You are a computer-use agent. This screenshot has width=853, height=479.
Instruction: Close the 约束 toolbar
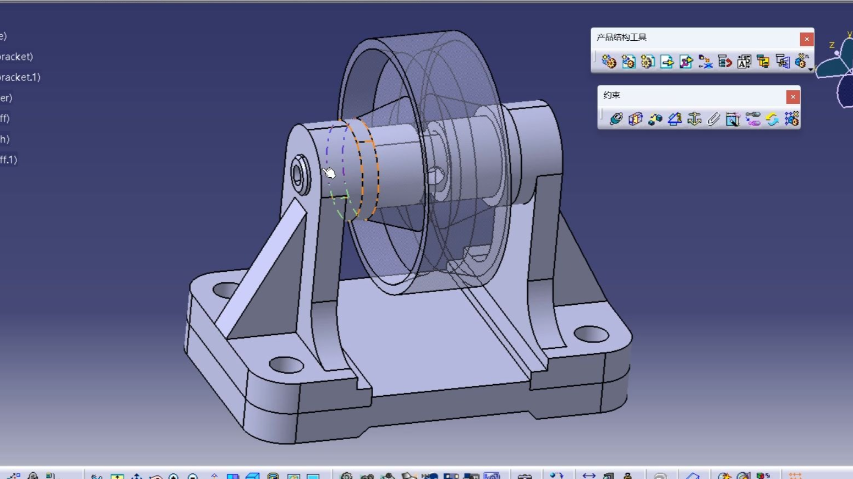[x=793, y=97]
